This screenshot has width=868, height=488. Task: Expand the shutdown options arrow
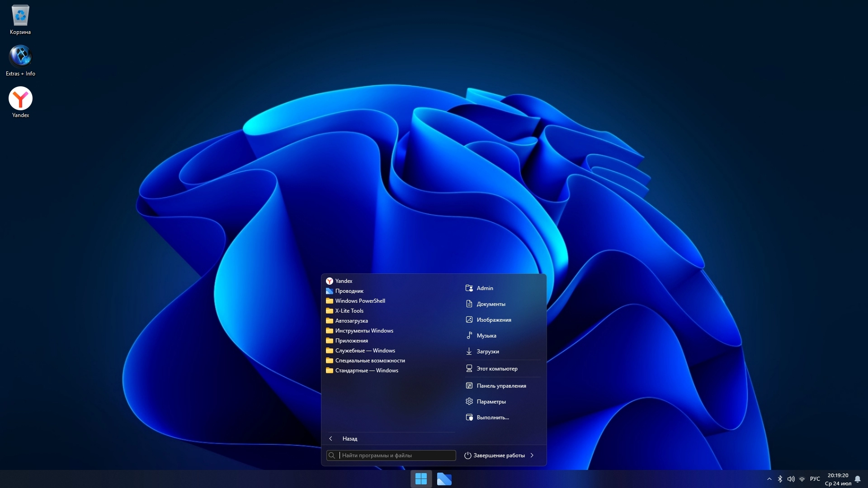point(532,455)
